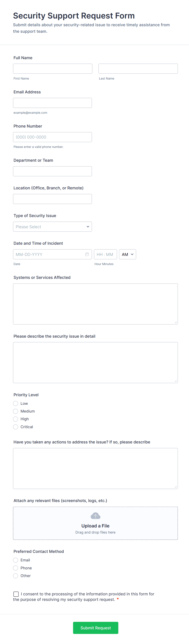Click the Systems or Services Affected textarea
The width and height of the screenshot is (189, 644).
[95, 304]
